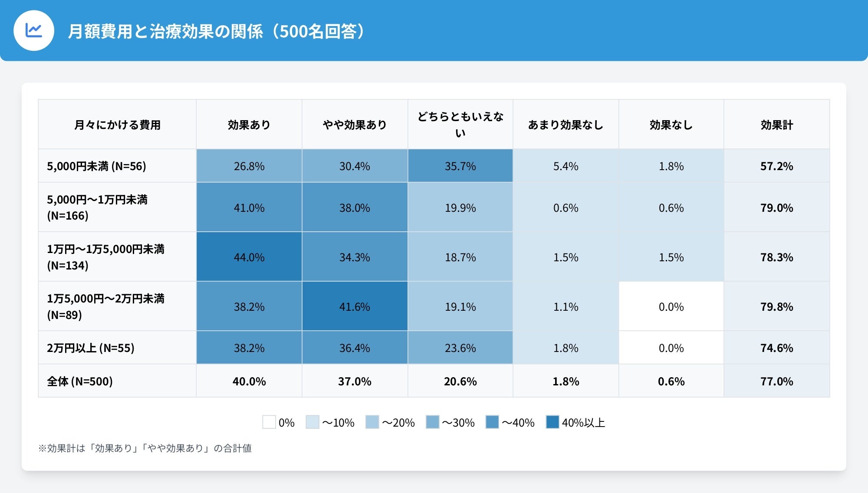Select the 5,000円未満 (N=56) row label
Image resolution: width=868 pixels, height=493 pixels.
(x=96, y=166)
